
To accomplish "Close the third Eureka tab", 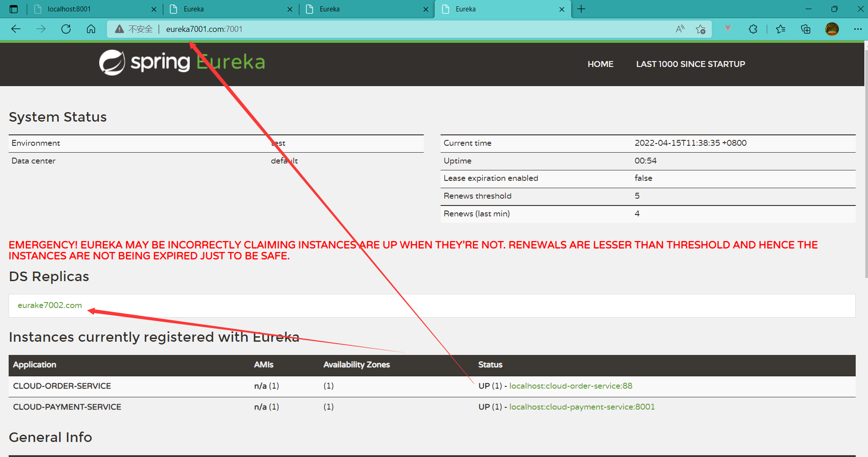I will (x=426, y=9).
